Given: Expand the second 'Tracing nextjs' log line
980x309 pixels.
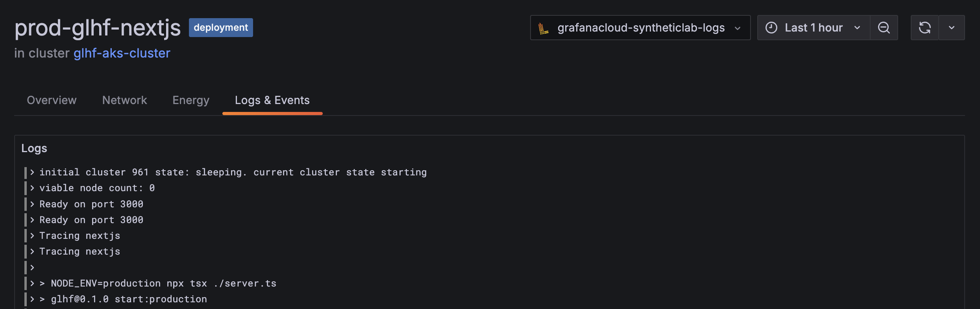Looking at the screenshot, I should 32,251.
